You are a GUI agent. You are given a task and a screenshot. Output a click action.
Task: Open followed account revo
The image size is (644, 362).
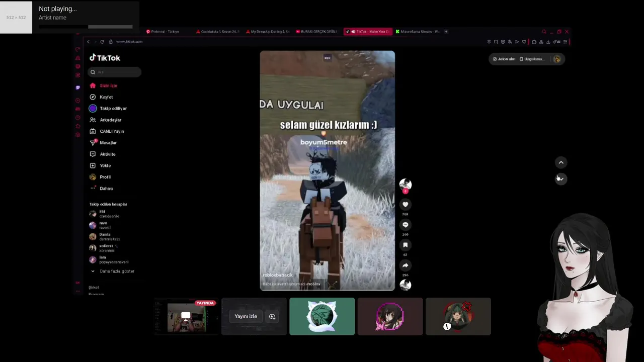coord(101,225)
